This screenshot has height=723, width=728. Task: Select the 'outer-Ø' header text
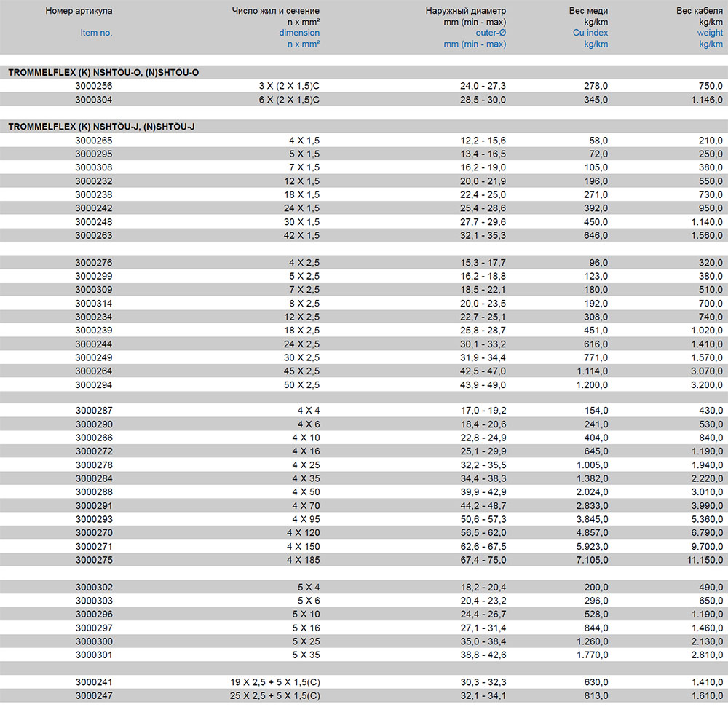(491, 33)
